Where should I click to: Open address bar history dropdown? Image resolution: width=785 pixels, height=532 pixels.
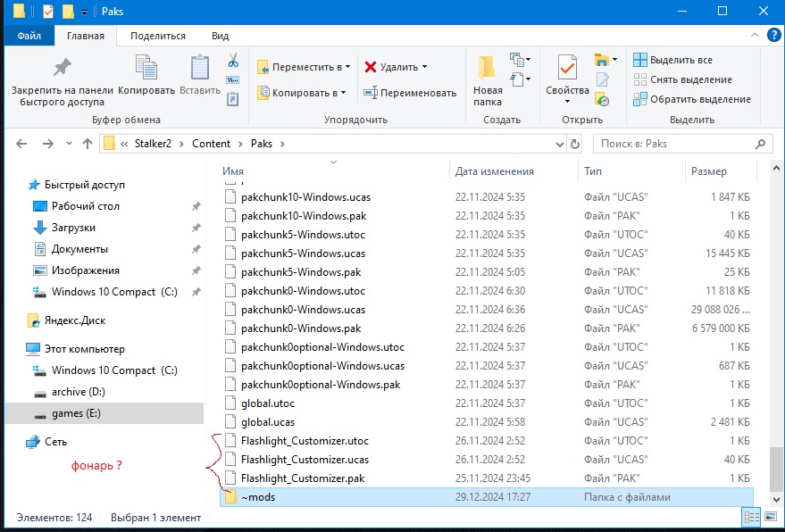click(560, 144)
